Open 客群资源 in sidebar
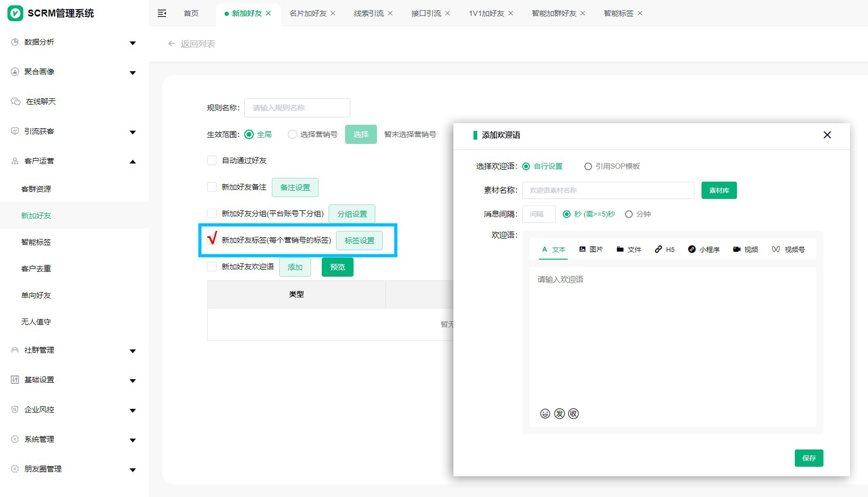 pyautogui.click(x=36, y=189)
